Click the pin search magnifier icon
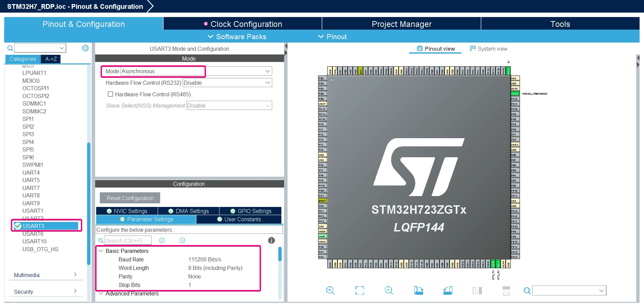644x307 pixels. click(x=527, y=291)
